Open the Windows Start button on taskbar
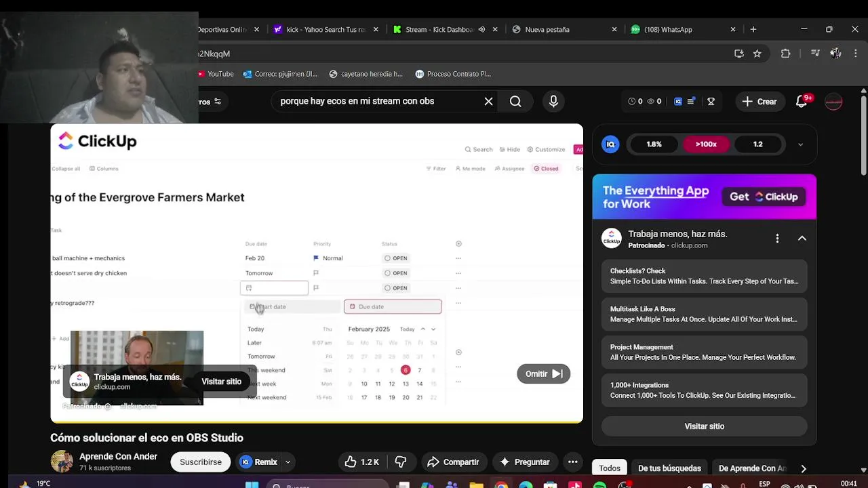Image resolution: width=868 pixels, height=488 pixels. coord(252,485)
